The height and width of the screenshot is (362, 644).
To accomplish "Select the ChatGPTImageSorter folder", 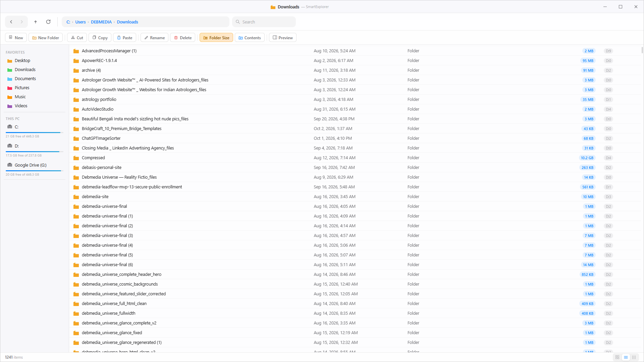I will (356, 138).
